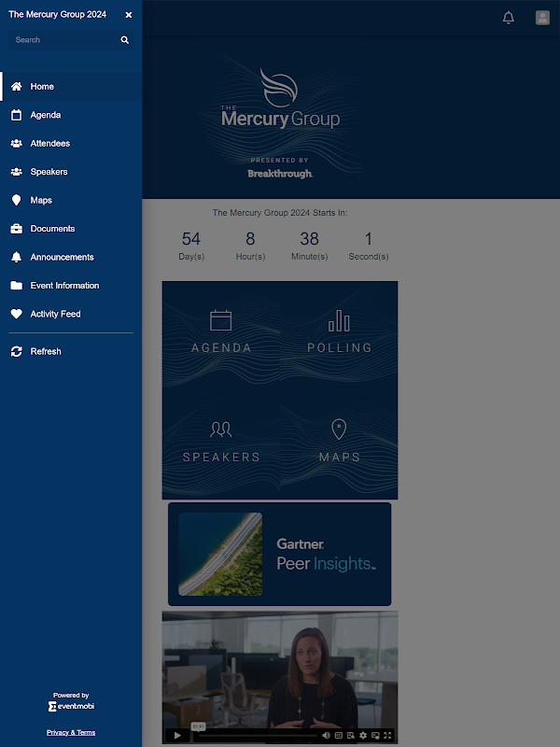Viewport: 560px width, 747px height.
Task: Click the Agenda calendar sidebar icon
Action: (16, 115)
